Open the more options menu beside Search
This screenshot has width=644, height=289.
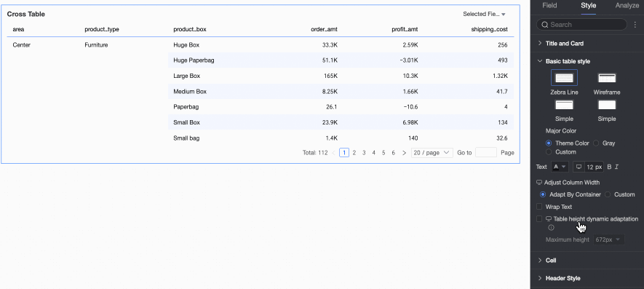635,25
